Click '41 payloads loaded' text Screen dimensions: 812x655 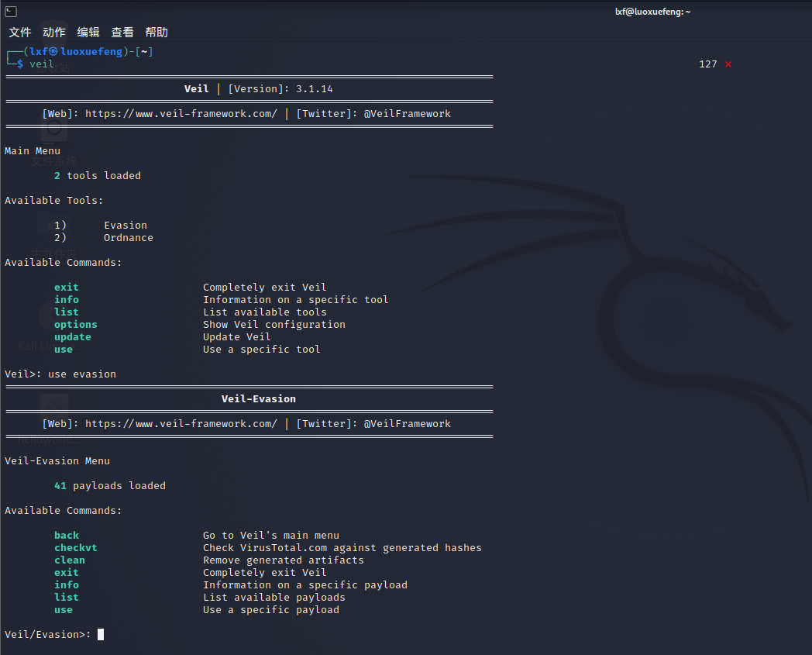110,486
